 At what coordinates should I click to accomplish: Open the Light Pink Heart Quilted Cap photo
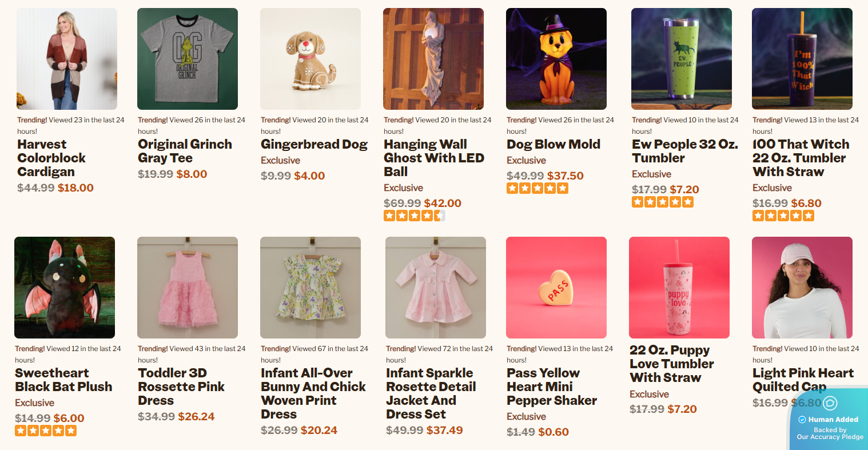802,288
